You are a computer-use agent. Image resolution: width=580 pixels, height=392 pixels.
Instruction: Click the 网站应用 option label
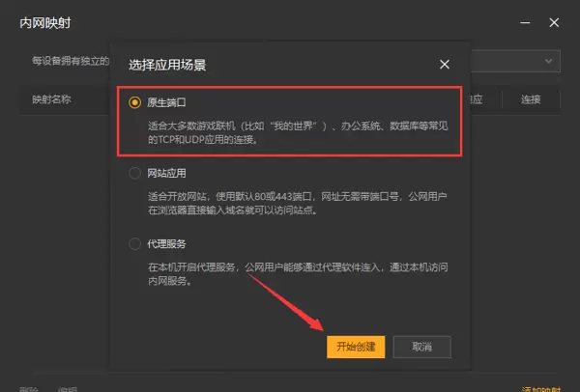pyautogui.click(x=166, y=173)
